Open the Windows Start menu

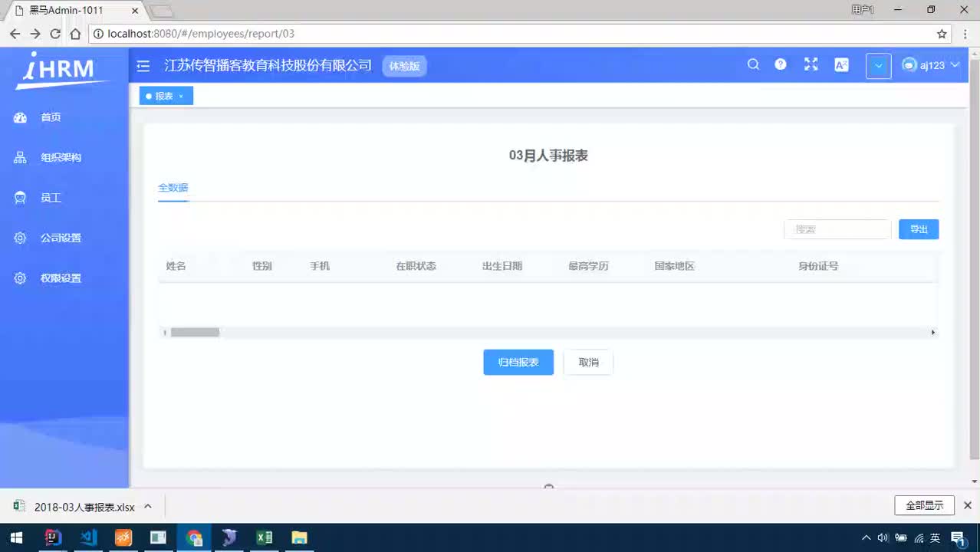coord(16,537)
